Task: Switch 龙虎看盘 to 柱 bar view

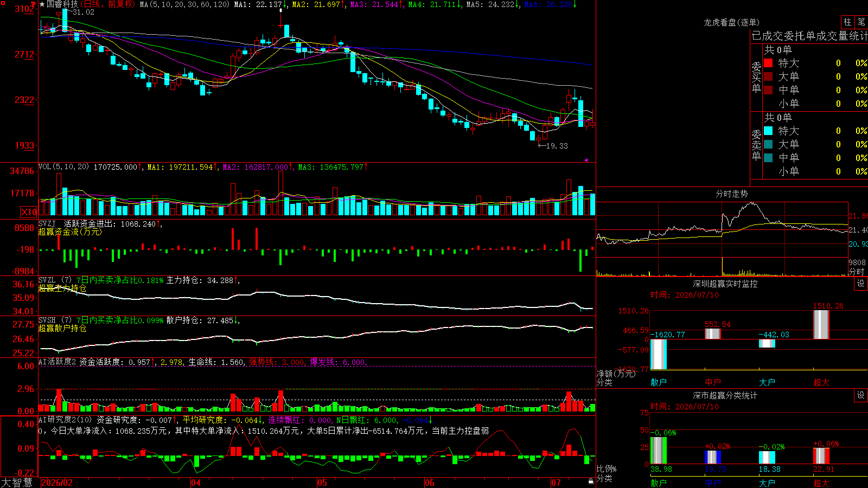Action: [x=847, y=22]
